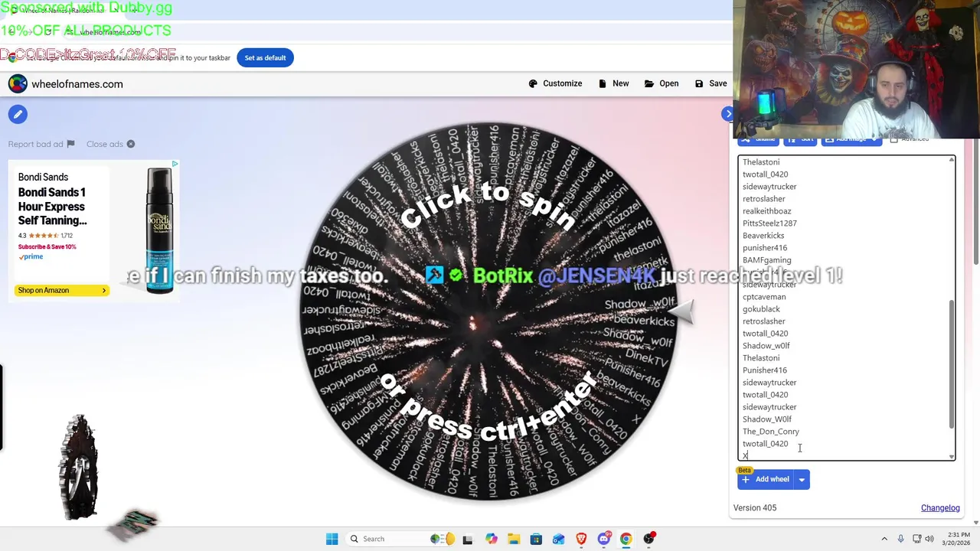Click Shop on Amazon in the ad
The image size is (980, 551).
(61, 290)
